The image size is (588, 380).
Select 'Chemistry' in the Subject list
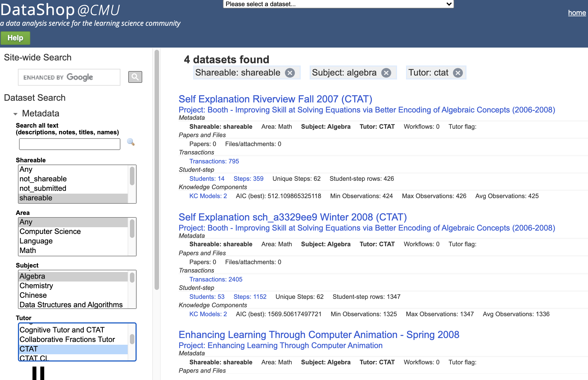73,286
